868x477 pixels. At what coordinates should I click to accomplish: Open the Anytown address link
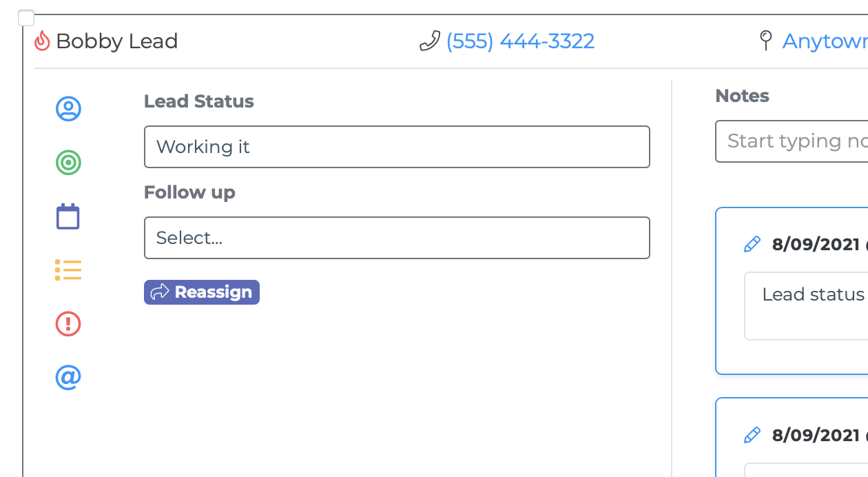pyautogui.click(x=825, y=41)
